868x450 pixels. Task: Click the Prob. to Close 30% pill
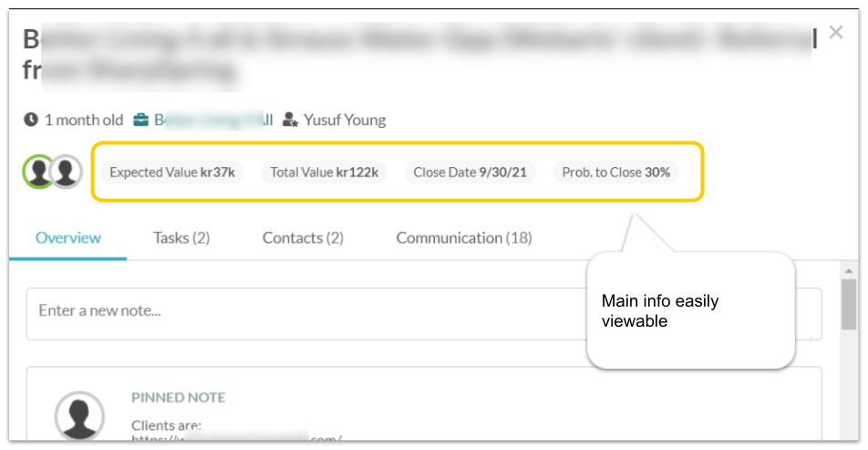[x=617, y=172]
